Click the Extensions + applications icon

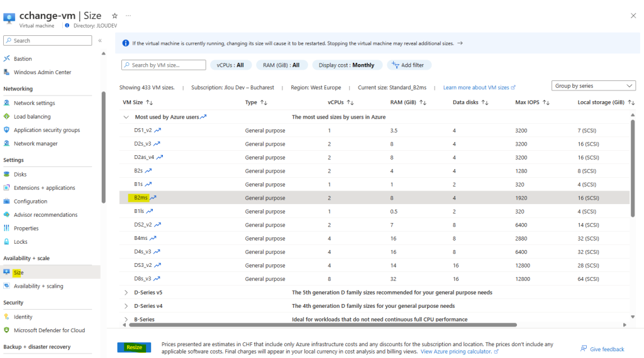pyautogui.click(x=6, y=188)
